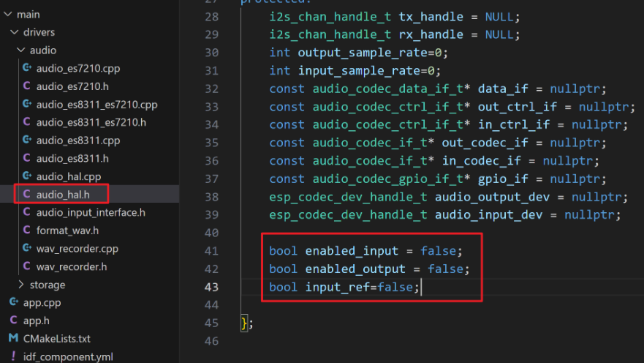644x363 pixels.
Task: Click C++ icon of audio_es8311.cpp
Action: pyautogui.click(x=27, y=140)
